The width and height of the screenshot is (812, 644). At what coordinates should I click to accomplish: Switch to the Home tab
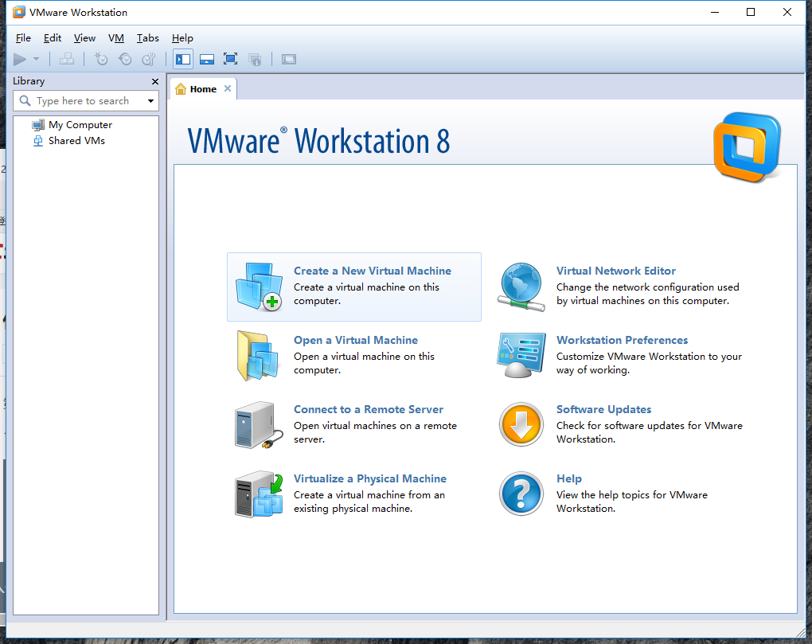203,89
